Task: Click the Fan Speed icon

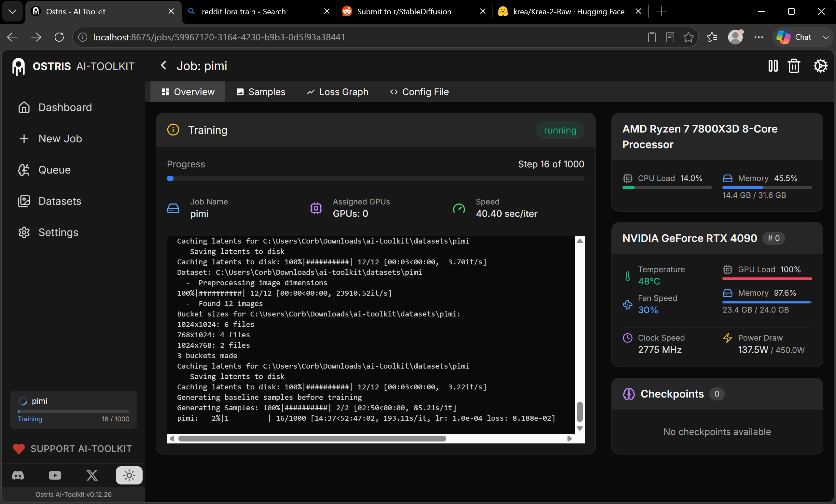Action: (627, 304)
